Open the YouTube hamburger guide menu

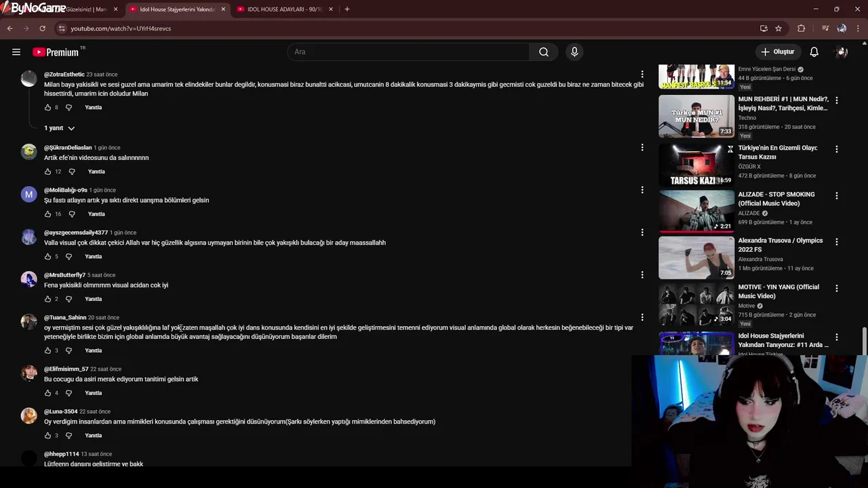pyautogui.click(x=16, y=52)
